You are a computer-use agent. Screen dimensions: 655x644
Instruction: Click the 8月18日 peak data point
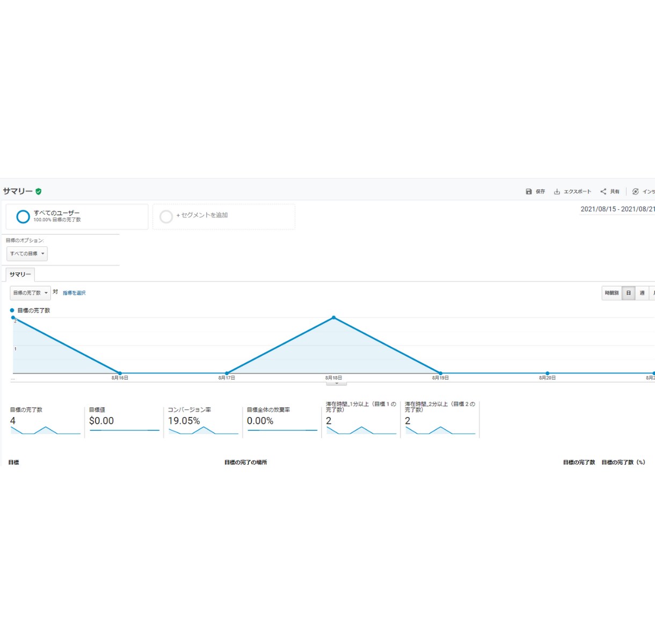click(334, 318)
